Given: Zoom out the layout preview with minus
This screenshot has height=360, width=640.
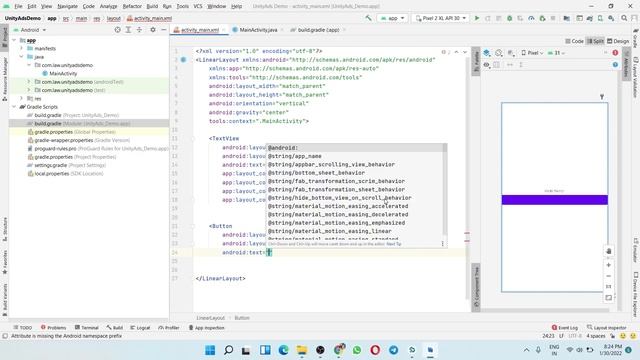Looking at the screenshot, I should 609,276.
